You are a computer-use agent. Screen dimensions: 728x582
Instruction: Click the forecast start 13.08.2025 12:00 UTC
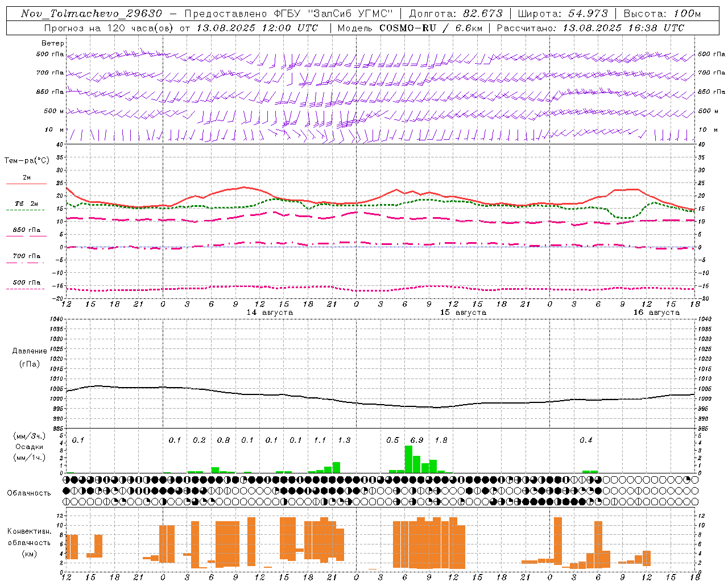257,28
